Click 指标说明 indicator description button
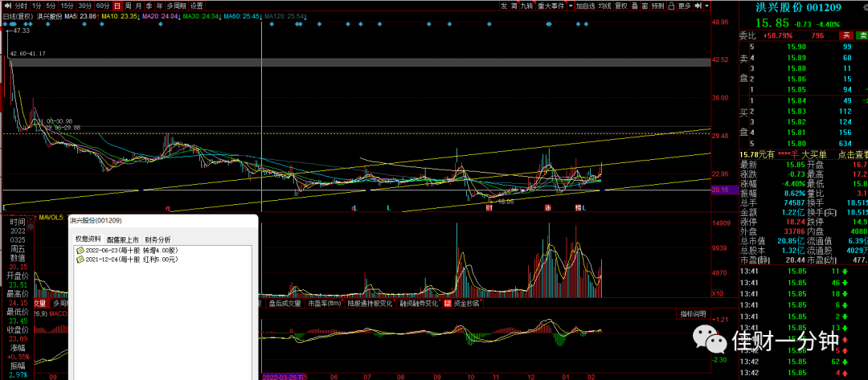The image size is (868, 380). coord(693,313)
